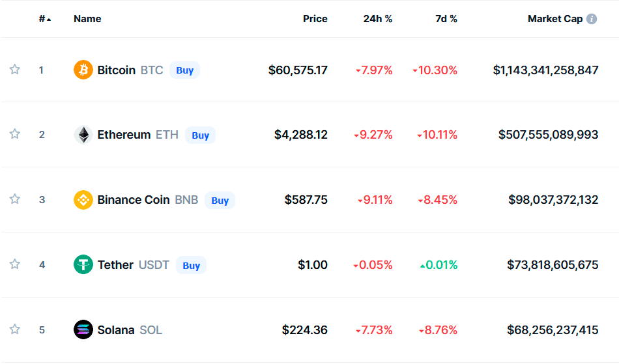619x364 pixels.
Task: Star Solana for your watchlist
Action: pos(15,329)
